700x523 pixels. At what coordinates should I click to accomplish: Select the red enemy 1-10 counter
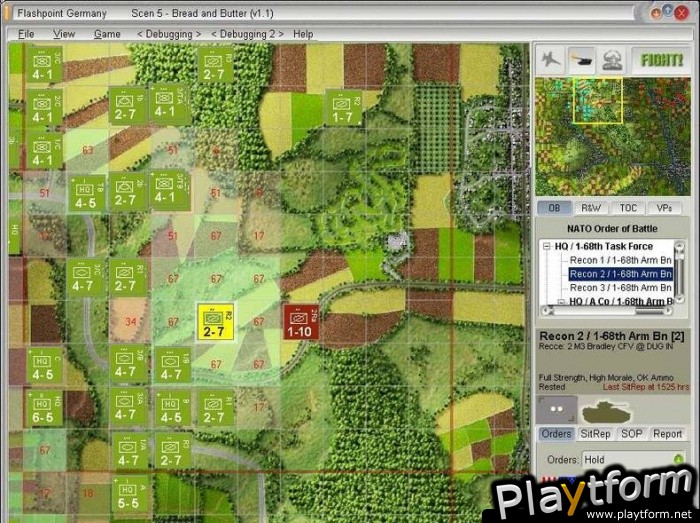(301, 322)
